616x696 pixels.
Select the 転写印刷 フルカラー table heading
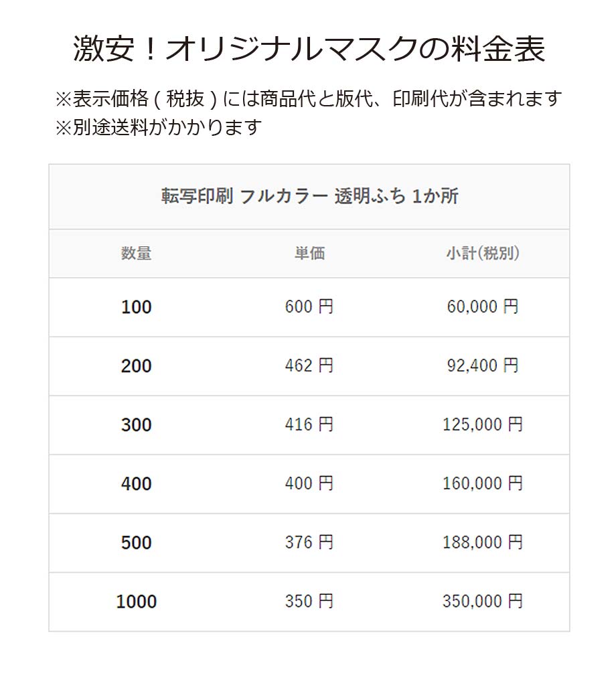coord(309,196)
